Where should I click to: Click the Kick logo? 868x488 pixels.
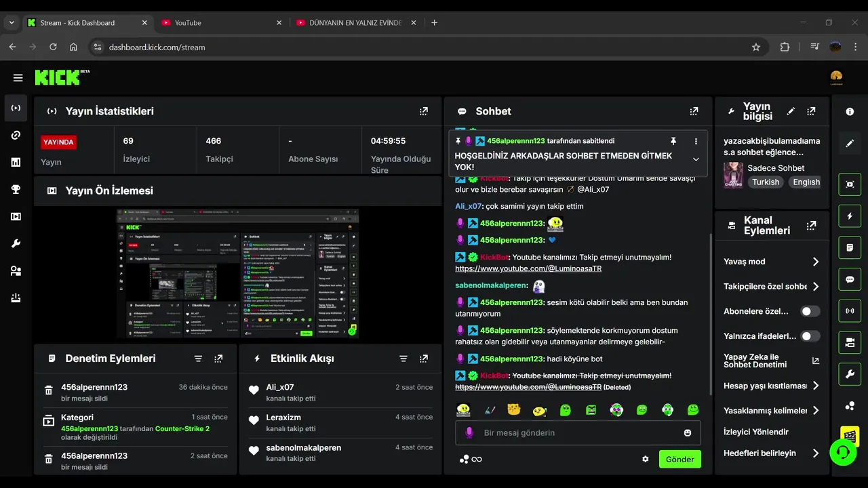(x=62, y=77)
